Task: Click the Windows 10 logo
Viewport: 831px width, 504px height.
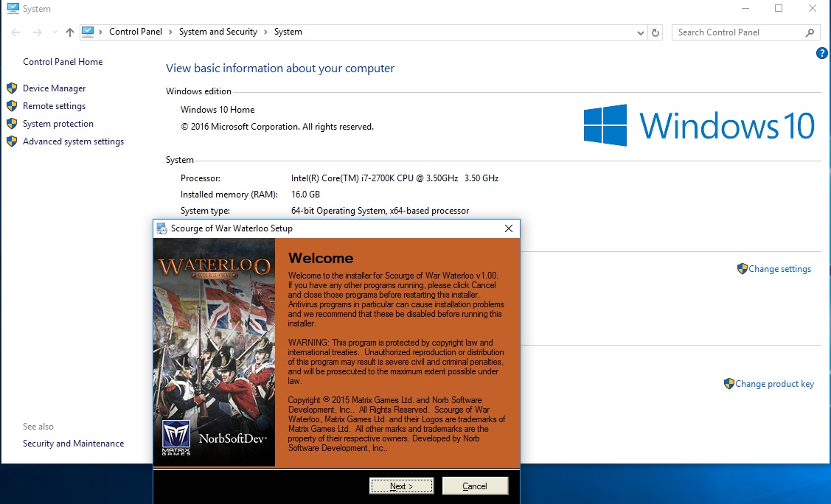Action: pos(699,125)
